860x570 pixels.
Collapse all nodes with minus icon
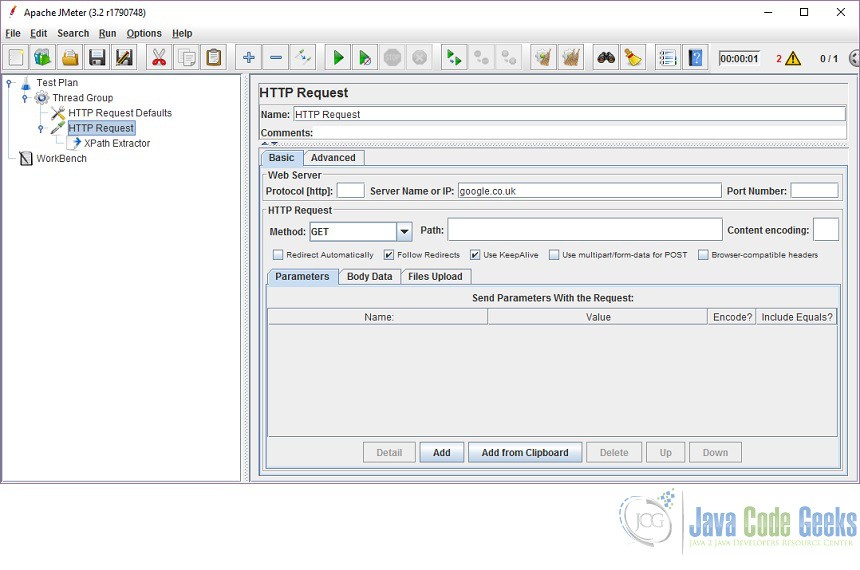point(276,57)
